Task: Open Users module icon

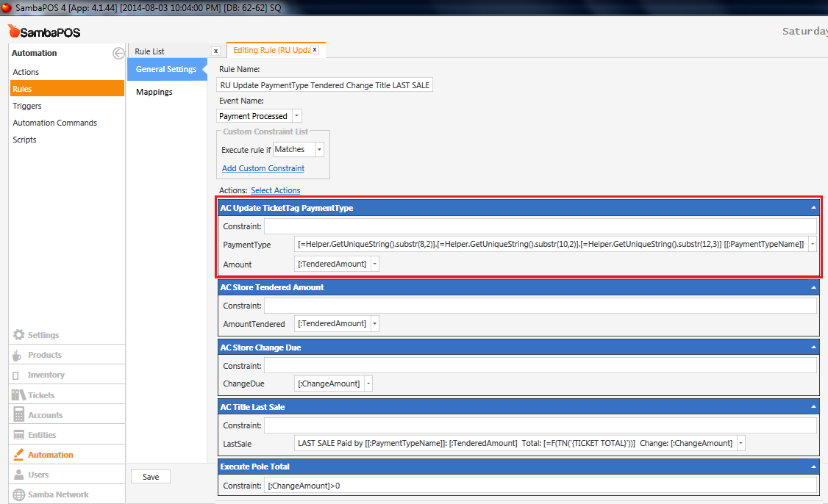Action: point(18,475)
